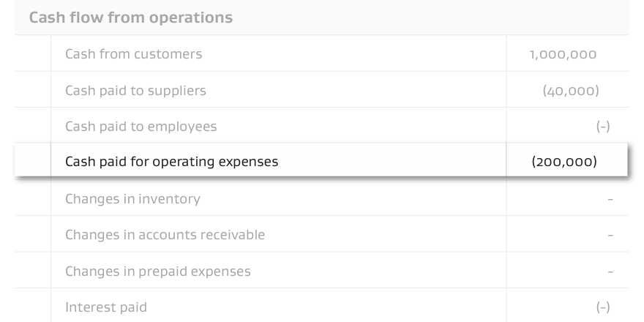The width and height of the screenshot is (644, 322).
Task: Select the prepaid expenses value cell
Action: point(567,270)
